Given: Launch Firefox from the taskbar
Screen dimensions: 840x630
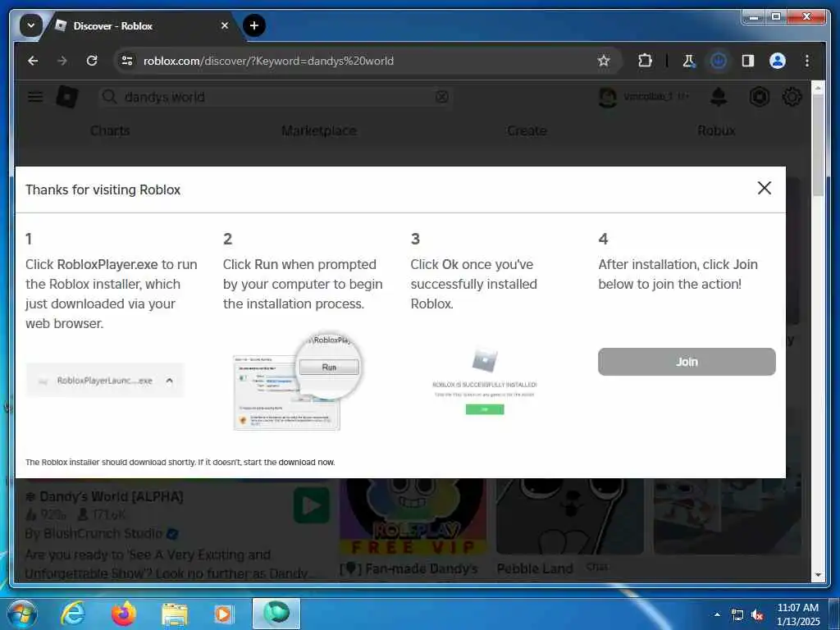Looking at the screenshot, I should (123, 614).
